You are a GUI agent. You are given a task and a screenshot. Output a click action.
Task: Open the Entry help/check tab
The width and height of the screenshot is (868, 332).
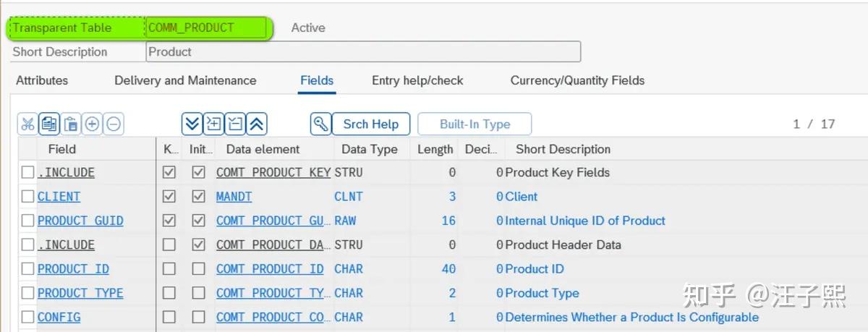click(417, 80)
